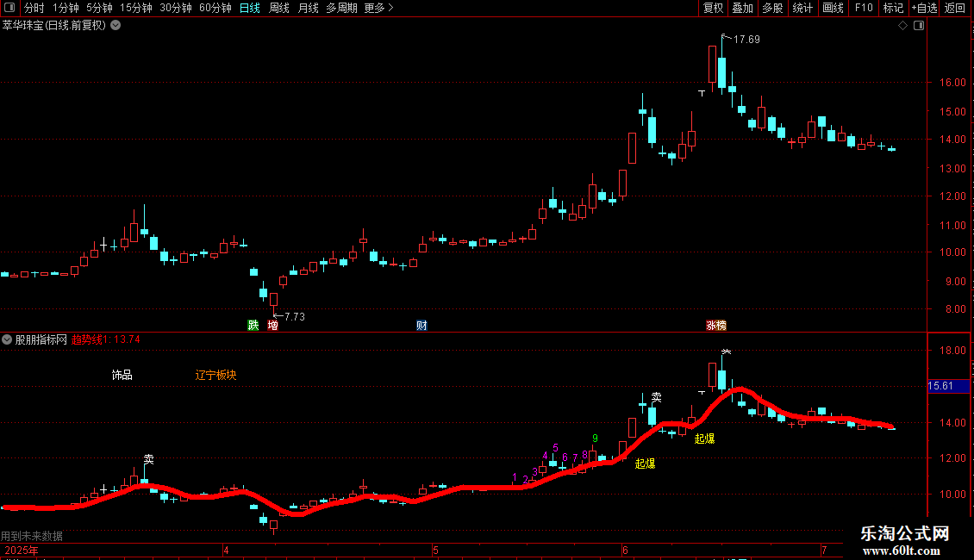Viewport: 974px width, 560px height.
Task: Switch to 周线 weekly chart
Action: coord(279,8)
